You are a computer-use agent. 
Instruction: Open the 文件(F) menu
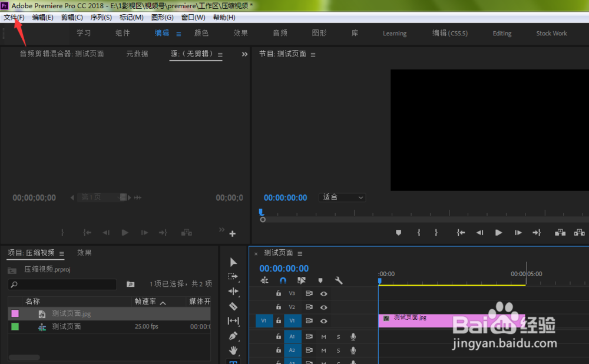pos(14,17)
